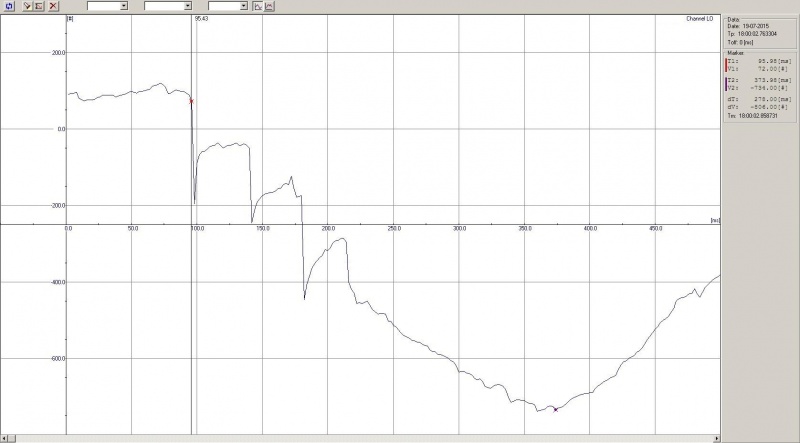Click the red T1 marker color bar
The image size is (800, 443).
coord(726,65)
